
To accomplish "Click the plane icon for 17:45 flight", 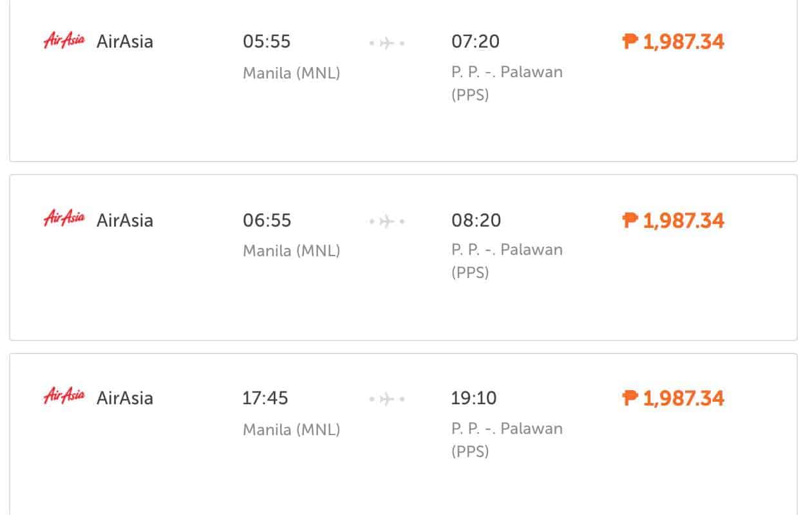I will [x=386, y=399].
